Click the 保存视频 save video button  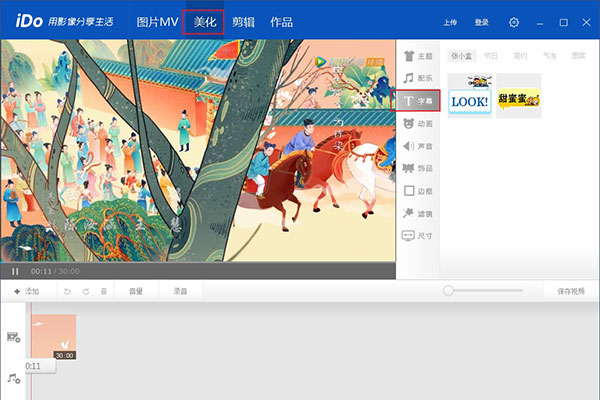(x=571, y=292)
